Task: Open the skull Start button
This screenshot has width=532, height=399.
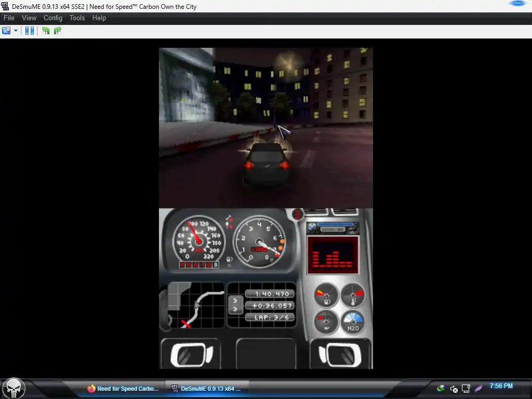Action: click(x=14, y=388)
